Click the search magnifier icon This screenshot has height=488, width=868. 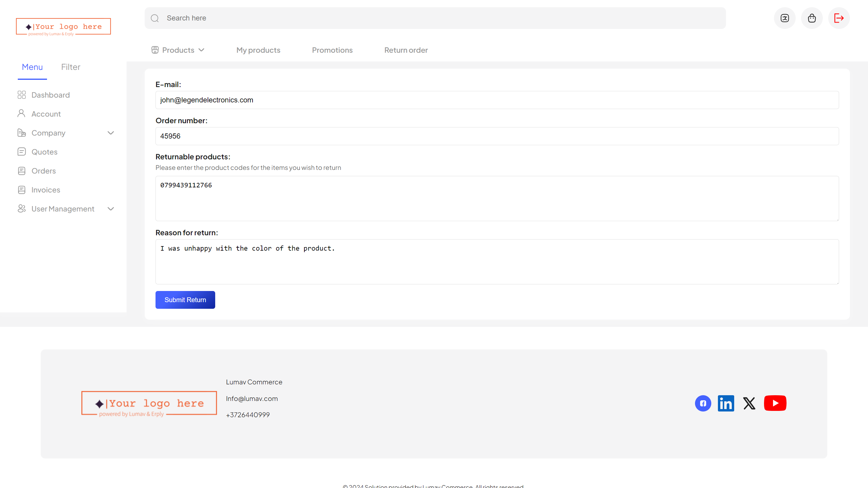(x=155, y=18)
